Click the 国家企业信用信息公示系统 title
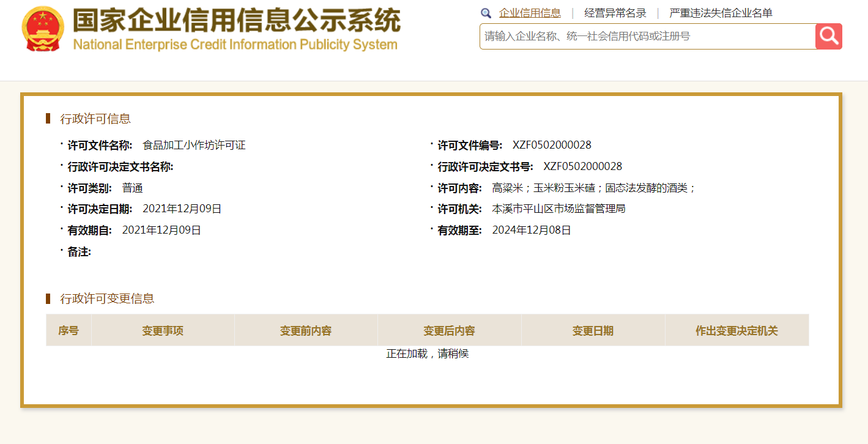The image size is (868, 444). coord(237,20)
